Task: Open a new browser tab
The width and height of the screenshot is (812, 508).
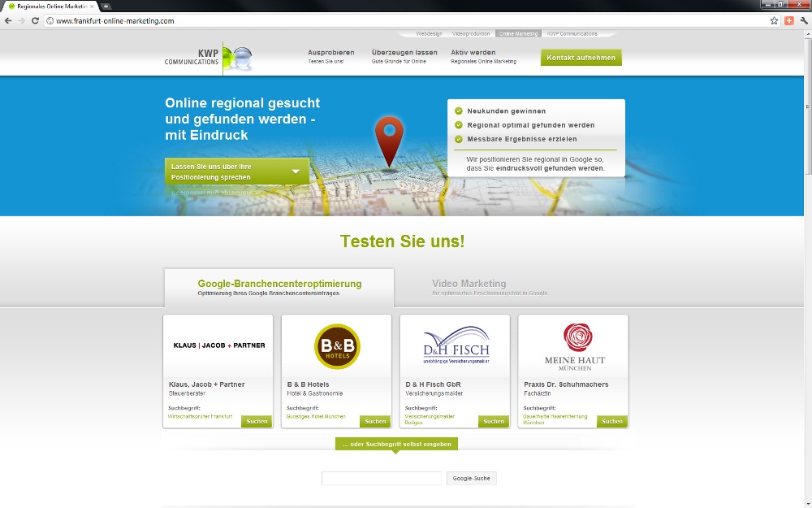Action: point(106,6)
